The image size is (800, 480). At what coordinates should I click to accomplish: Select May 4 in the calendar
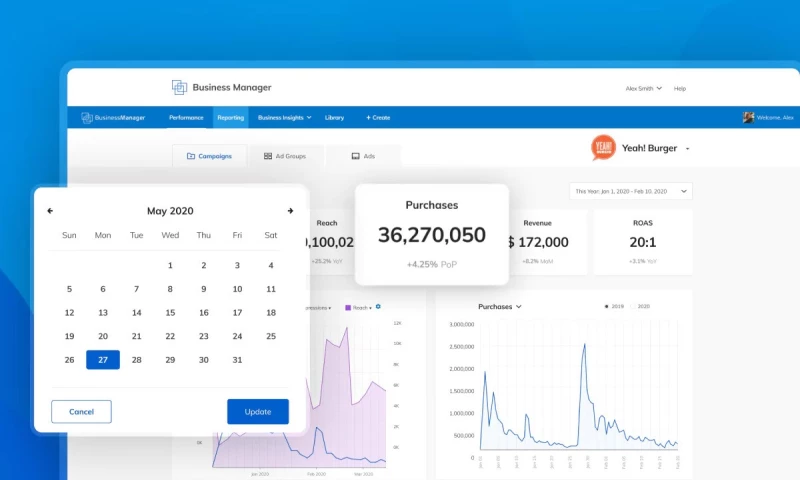271,265
